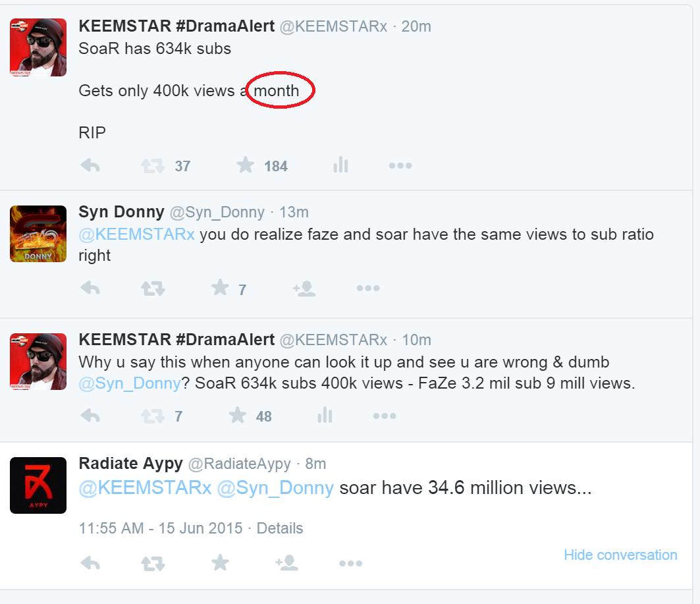Click the 7 retweet count on 10m tweet

click(x=178, y=417)
